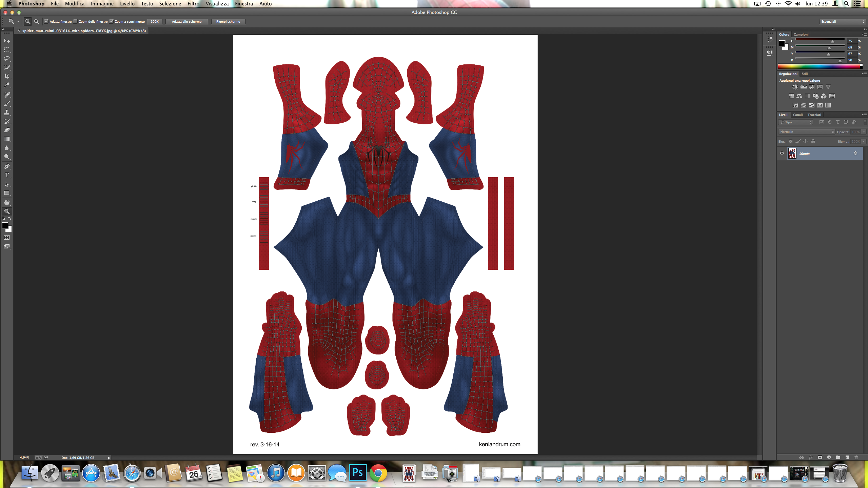This screenshot has width=868, height=488.
Task: Open the Opacità value dropdown
Action: tap(864, 132)
